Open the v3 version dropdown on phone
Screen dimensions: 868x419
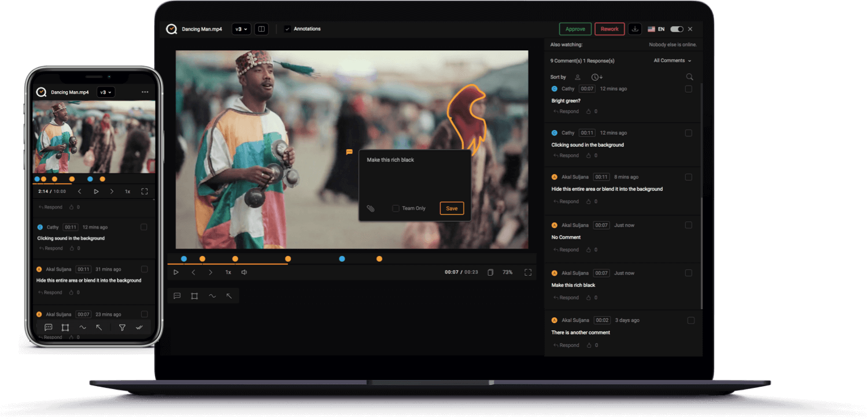(x=106, y=92)
